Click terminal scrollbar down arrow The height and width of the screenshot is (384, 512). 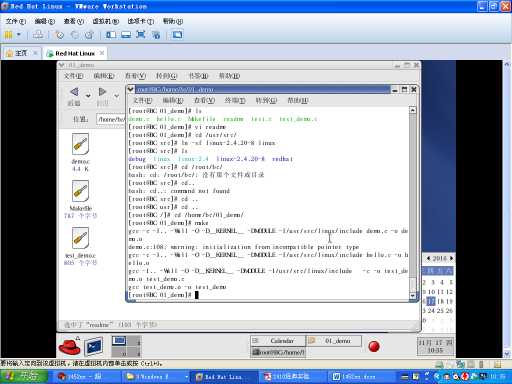point(413,295)
